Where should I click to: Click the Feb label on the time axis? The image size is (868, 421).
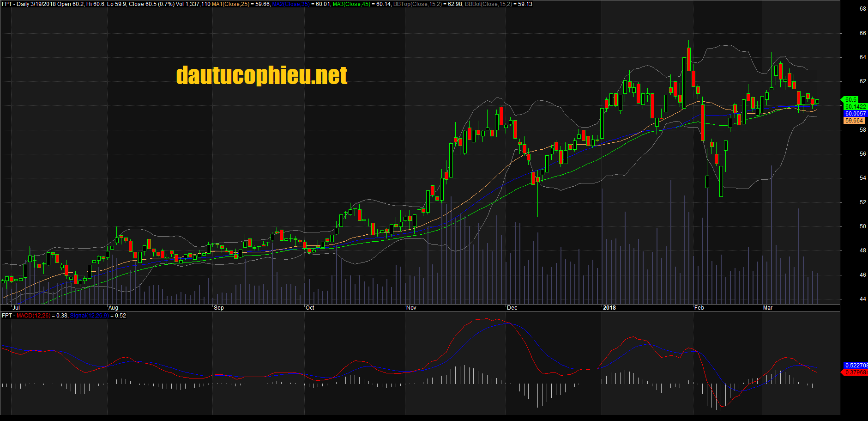pyautogui.click(x=699, y=308)
